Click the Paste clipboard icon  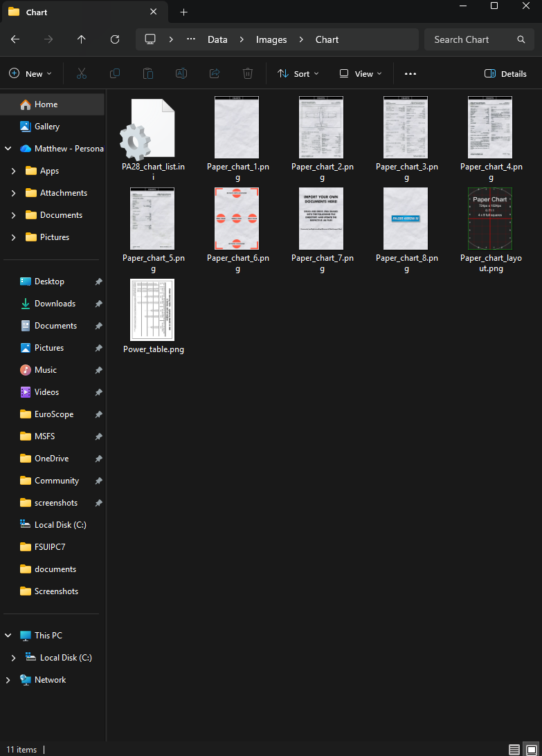(148, 74)
